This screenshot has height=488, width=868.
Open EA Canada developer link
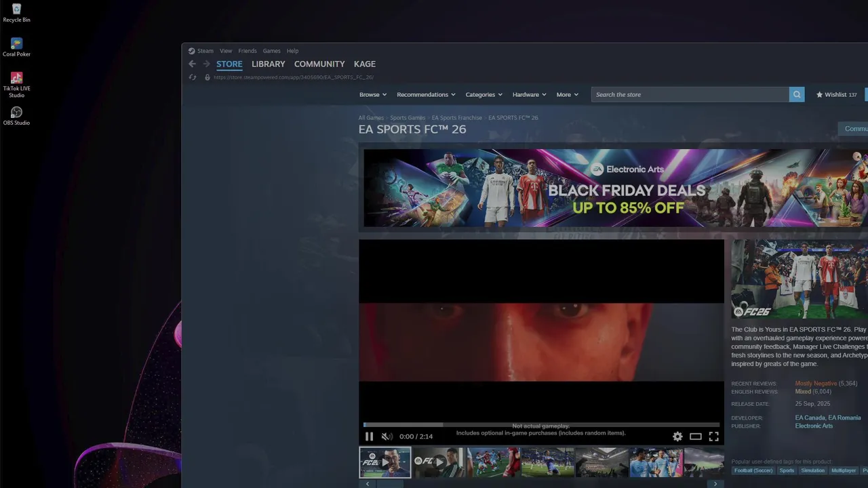(x=810, y=418)
